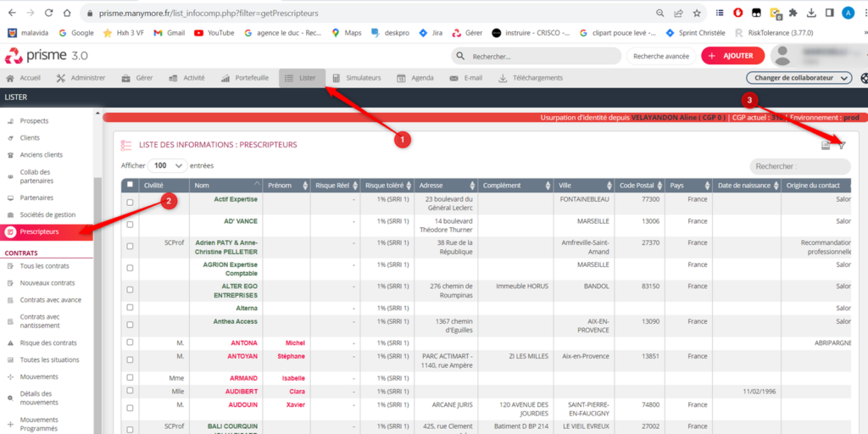
Task: Open the Simulateurs menu
Action: click(x=357, y=78)
